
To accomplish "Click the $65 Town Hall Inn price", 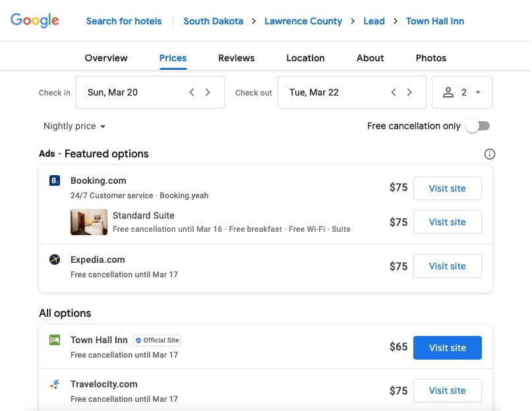I will (x=398, y=346).
